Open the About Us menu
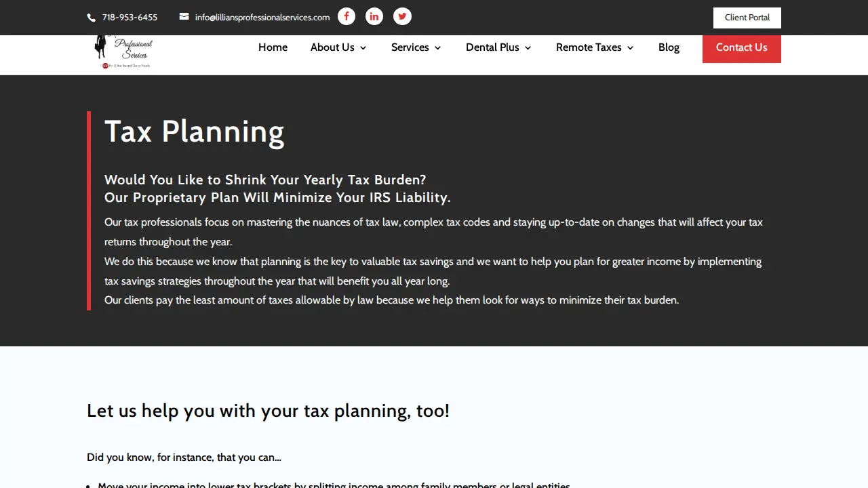 click(x=332, y=47)
